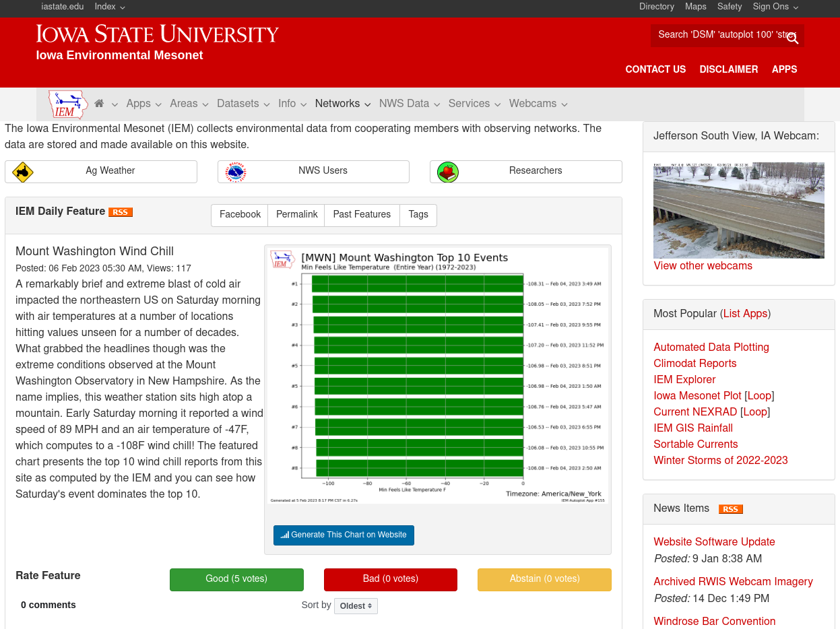Vote Bad on the feature

tap(391, 580)
